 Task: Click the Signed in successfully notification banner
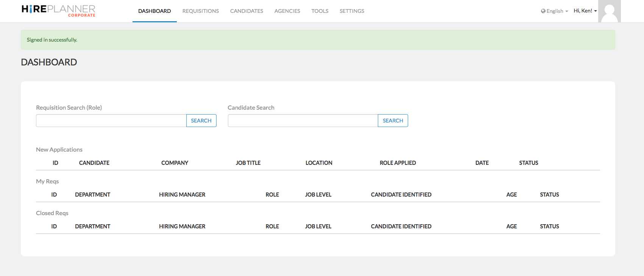click(318, 40)
